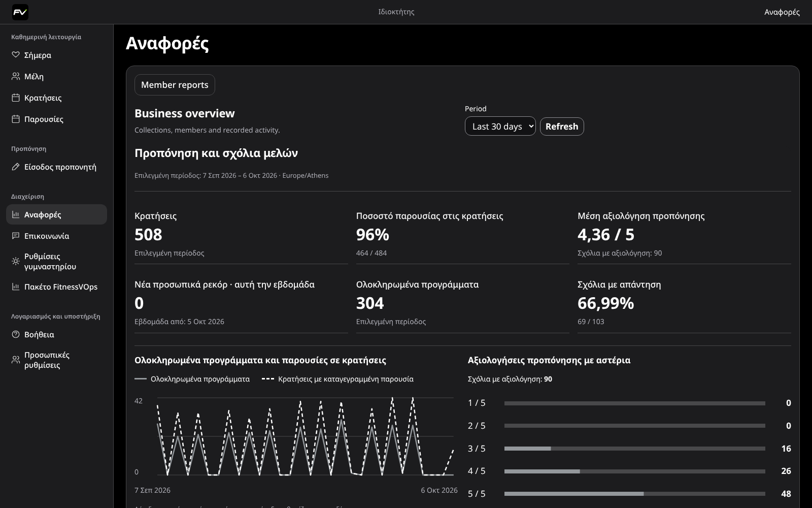The height and width of the screenshot is (508, 812).
Task: Navigate to Κρατήσεις in the sidebar
Action: coord(56,98)
